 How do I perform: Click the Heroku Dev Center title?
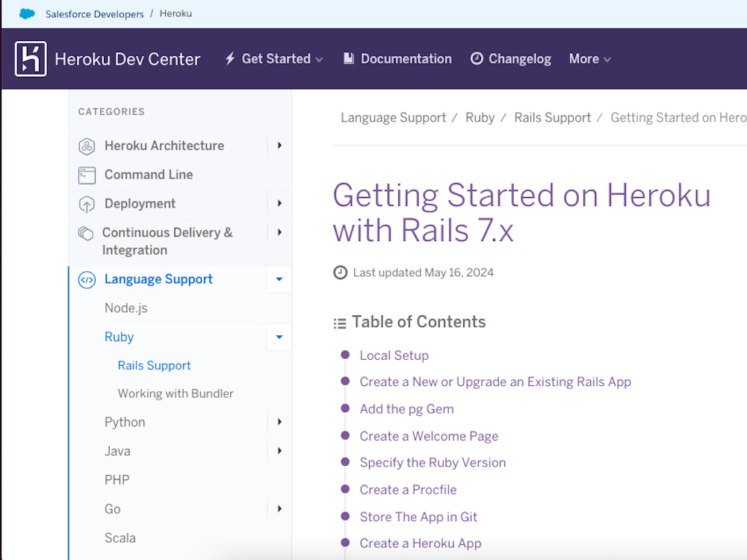pos(127,59)
